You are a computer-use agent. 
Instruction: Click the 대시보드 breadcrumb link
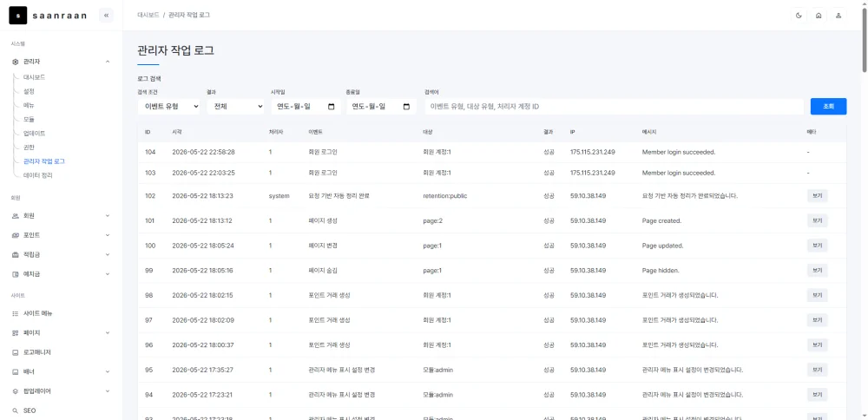click(x=148, y=16)
